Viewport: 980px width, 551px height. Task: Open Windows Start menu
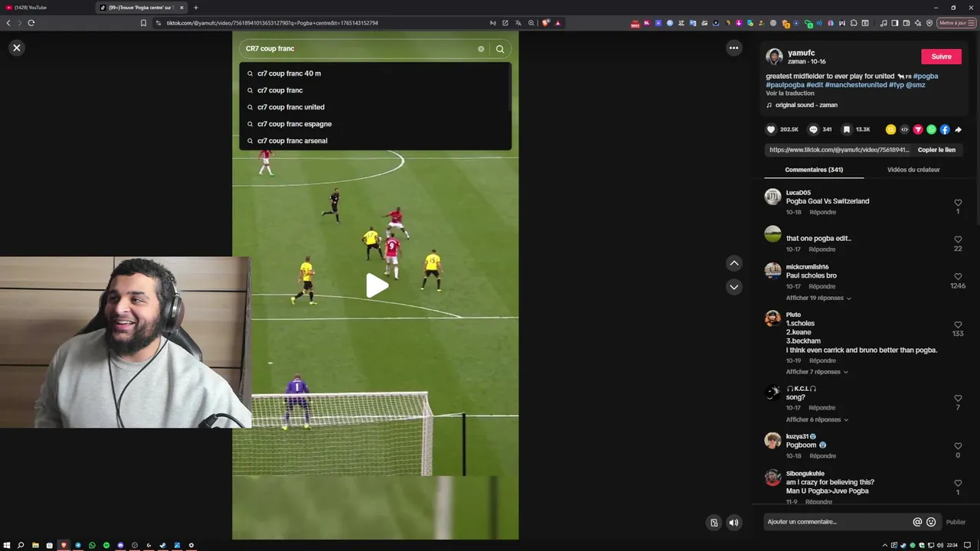click(7, 545)
